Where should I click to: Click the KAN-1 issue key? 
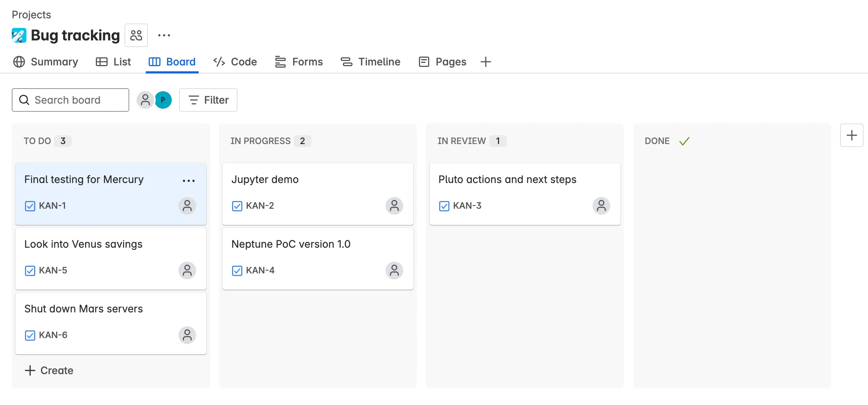[x=53, y=206]
